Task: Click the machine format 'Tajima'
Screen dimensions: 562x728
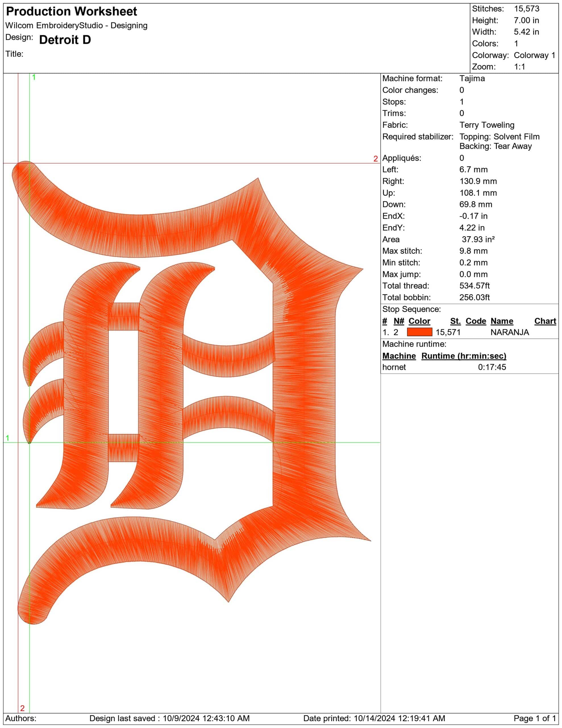Action: [472, 79]
